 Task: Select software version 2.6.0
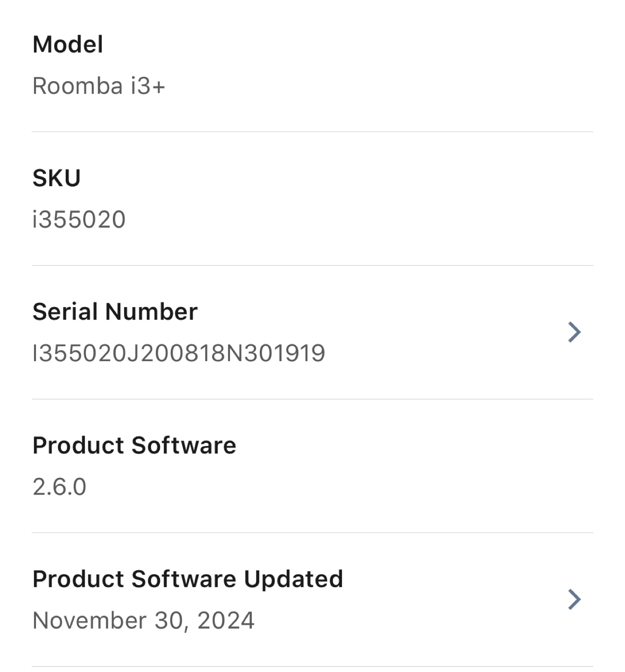(59, 487)
